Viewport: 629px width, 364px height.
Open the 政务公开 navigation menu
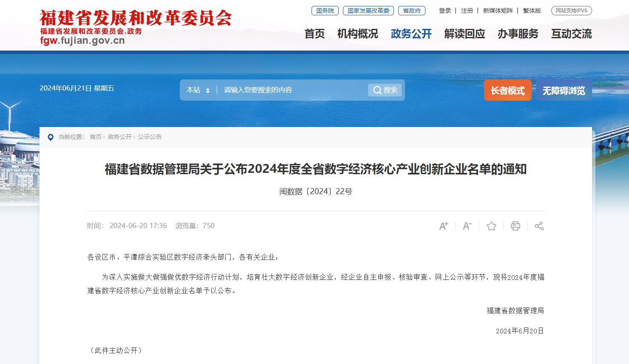click(411, 34)
